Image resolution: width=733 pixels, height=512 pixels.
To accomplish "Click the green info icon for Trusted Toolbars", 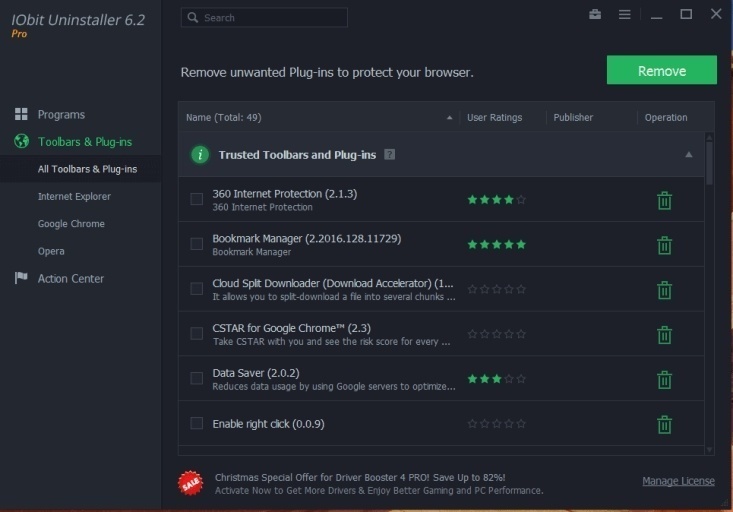I will coord(200,154).
